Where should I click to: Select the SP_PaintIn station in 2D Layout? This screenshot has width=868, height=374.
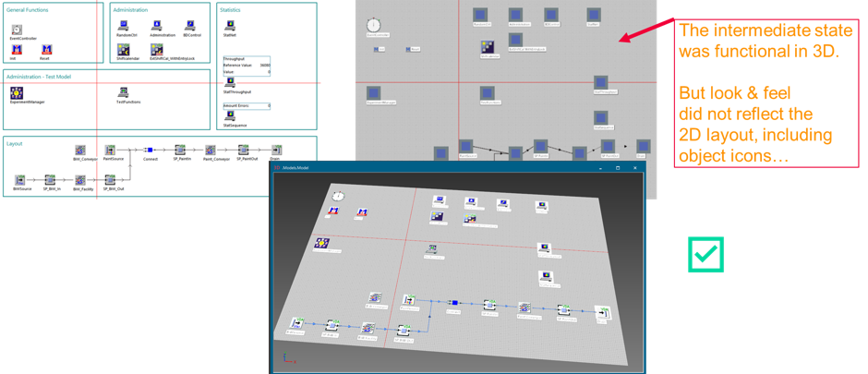click(180, 150)
